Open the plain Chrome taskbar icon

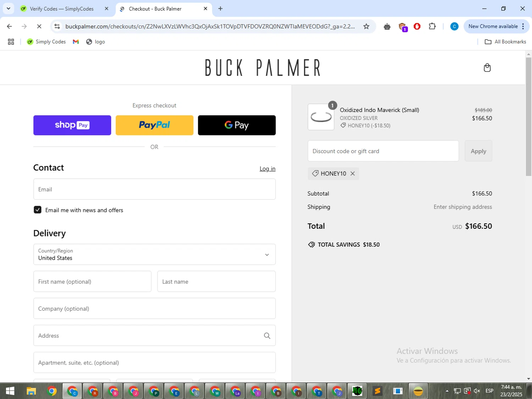point(52,391)
